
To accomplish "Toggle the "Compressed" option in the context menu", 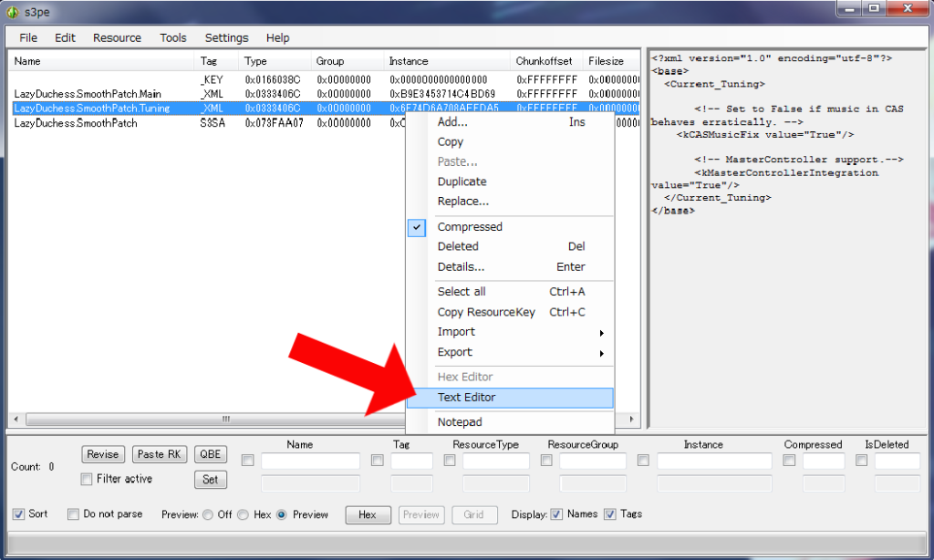I will [470, 226].
